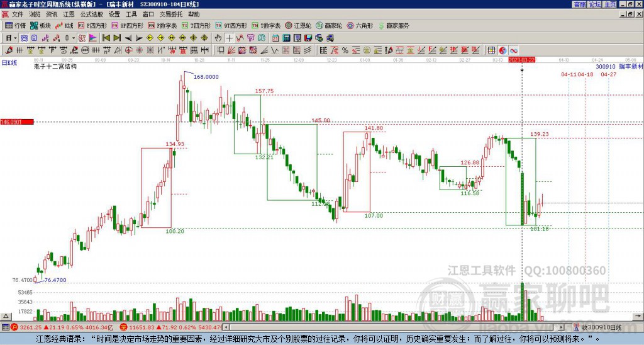The height and width of the screenshot is (345, 644).
Task: Click the 客服 button in title bar
Action: coord(579,4)
